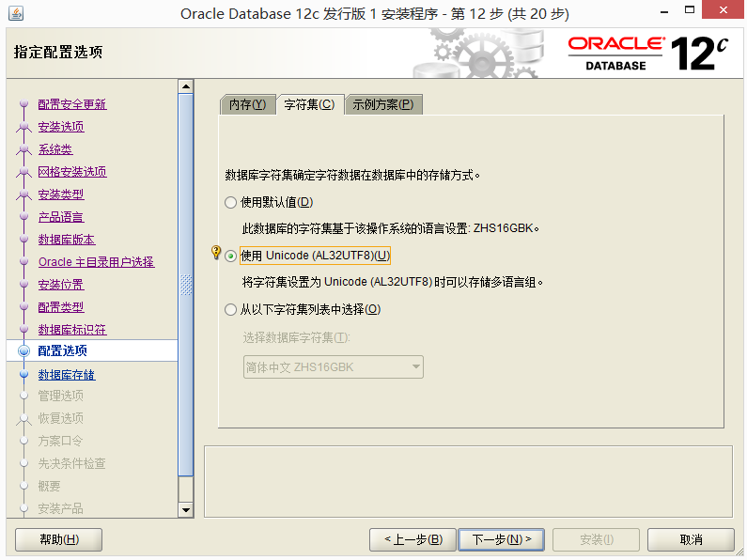
Task: Click the 概要 disabled step text
Action: pos(50,486)
